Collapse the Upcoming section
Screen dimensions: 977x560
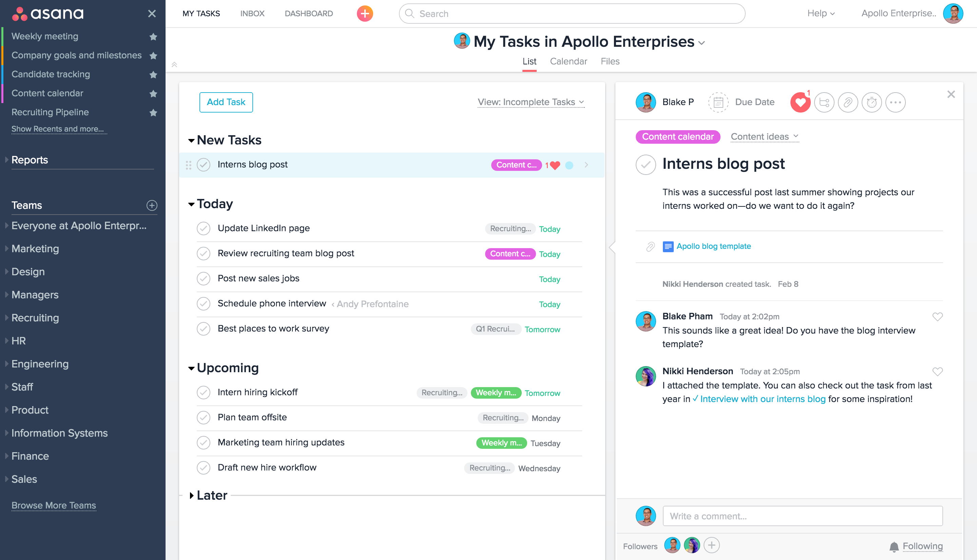(191, 368)
